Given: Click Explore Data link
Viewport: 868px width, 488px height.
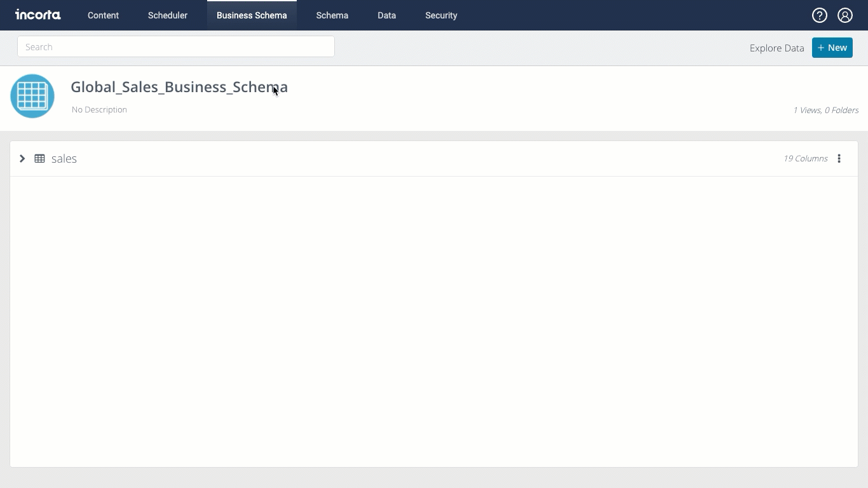Looking at the screenshot, I should tap(776, 48).
